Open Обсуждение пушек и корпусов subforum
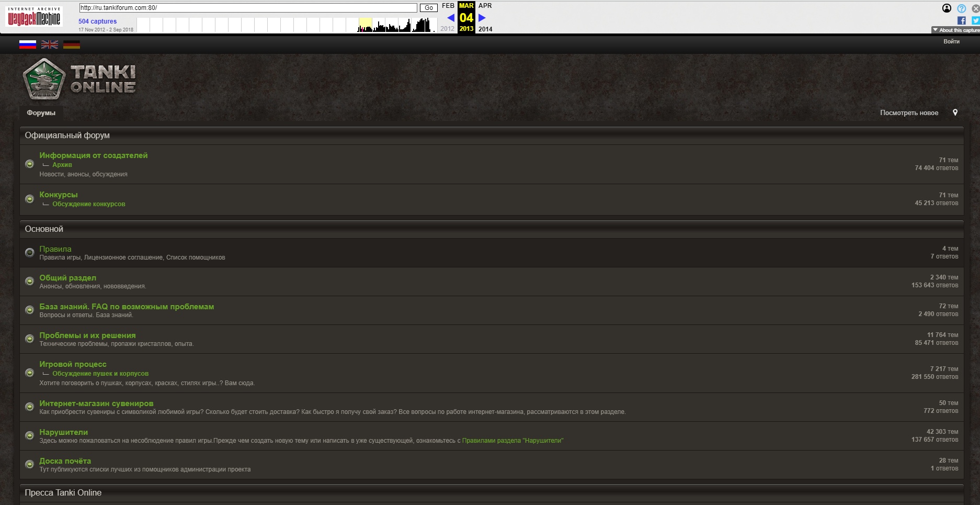This screenshot has width=980, height=505. pos(100,374)
